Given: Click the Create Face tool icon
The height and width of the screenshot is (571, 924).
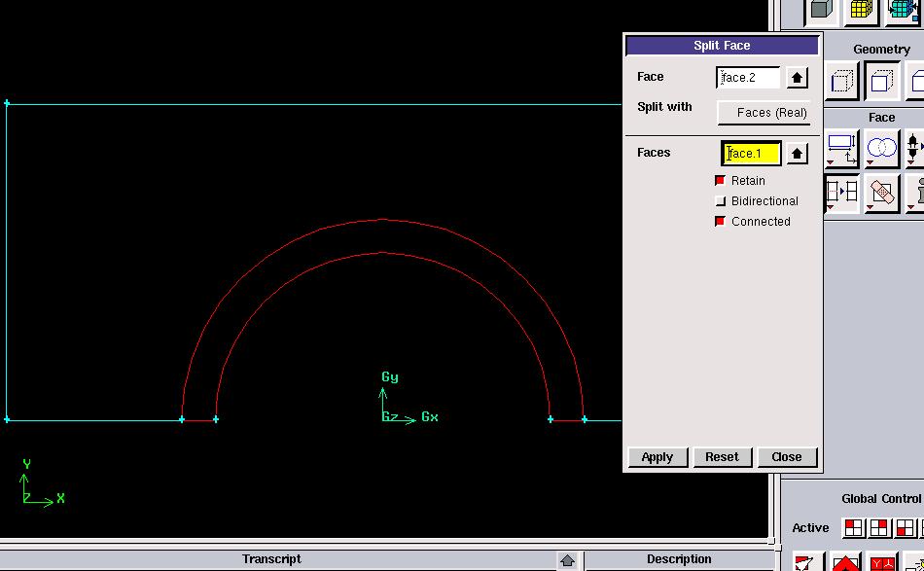Looking at the screenshot, I should click(841, 149).
